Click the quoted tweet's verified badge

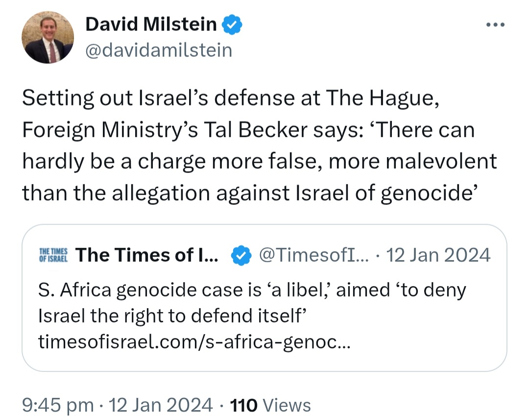click(x=241, y=255)
